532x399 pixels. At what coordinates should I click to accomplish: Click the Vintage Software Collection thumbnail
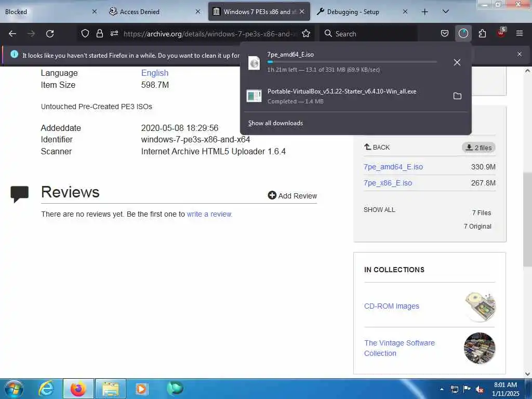coord(480,348)
